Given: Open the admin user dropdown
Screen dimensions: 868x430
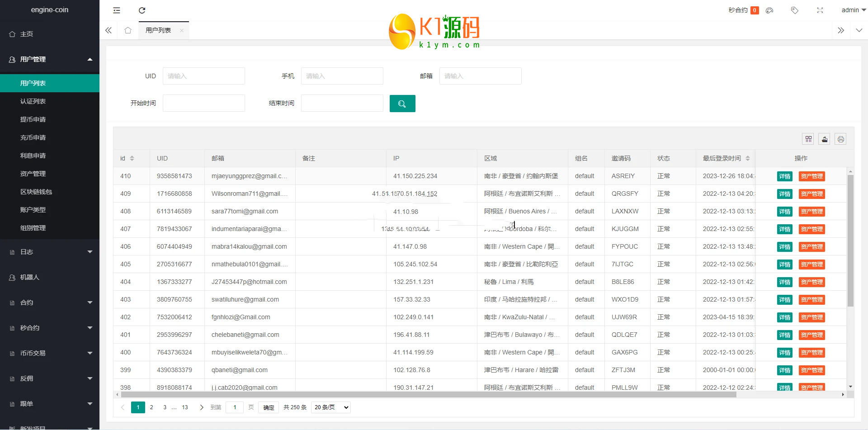Looking at the screenshot, I should coord(853,10).
